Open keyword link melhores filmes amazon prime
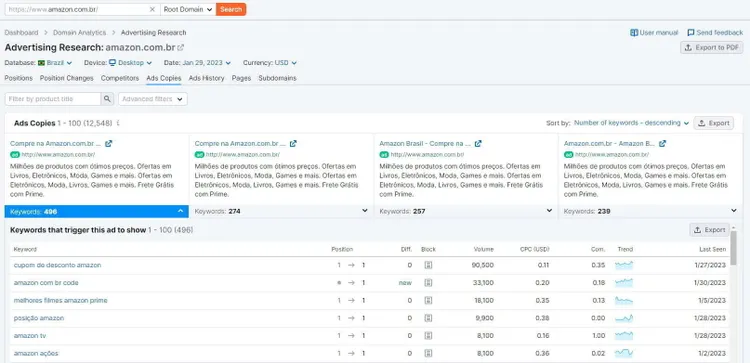Screen dimensions: 750x363 61,300
